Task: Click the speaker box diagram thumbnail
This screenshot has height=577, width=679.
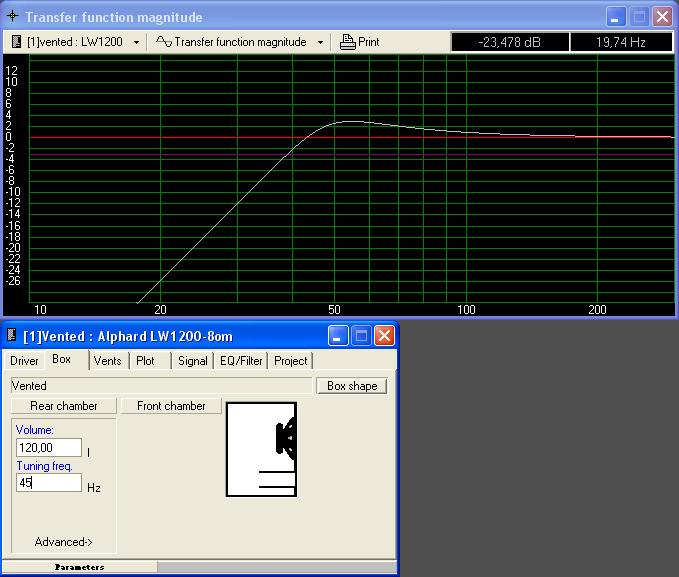Action: (262, 448)
